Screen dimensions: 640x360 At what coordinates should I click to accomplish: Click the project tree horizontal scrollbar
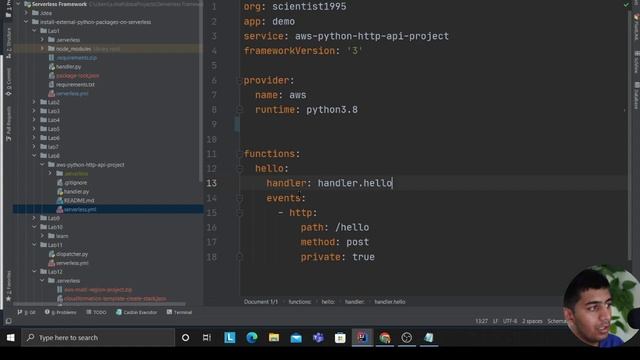100,304
